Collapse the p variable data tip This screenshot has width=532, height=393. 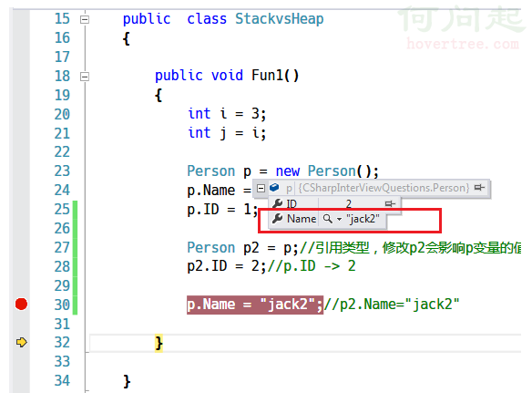coord(261,188)
